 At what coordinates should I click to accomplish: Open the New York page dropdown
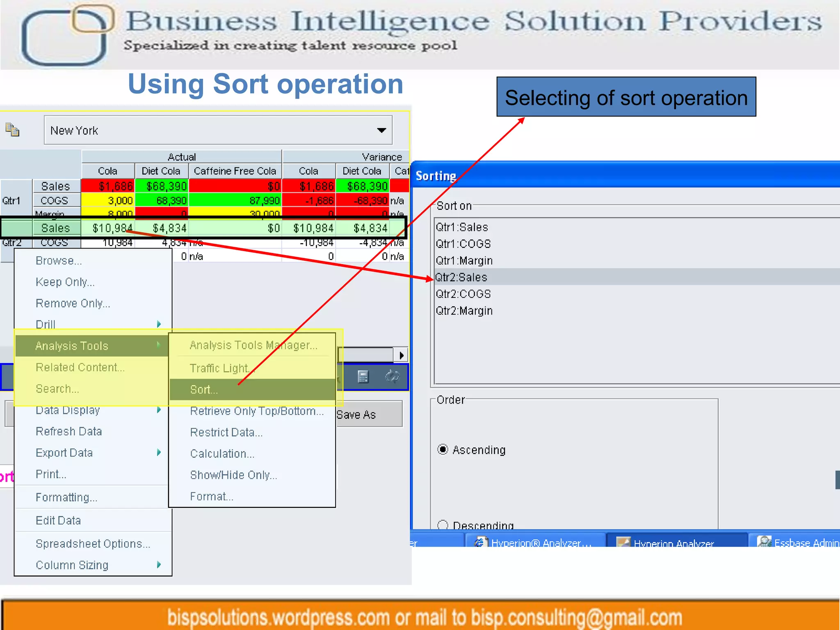[x=381, y=130]
